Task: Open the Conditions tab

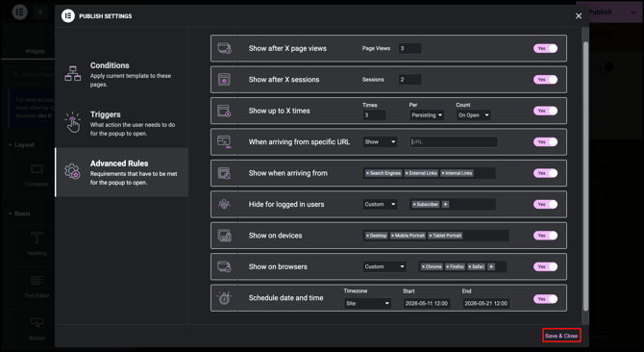Action: (121, 74)
